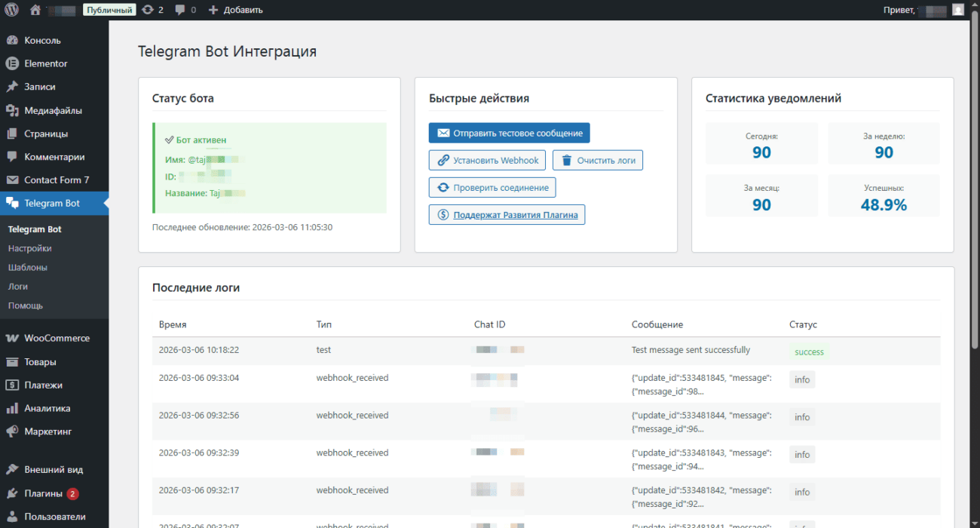
Task: Expand the Добавить new content menu
Action: pos(235,10)
